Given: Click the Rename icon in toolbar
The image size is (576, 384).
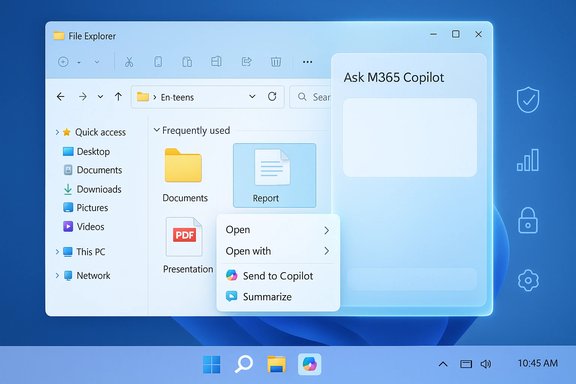Looking at the screenshot, I should pyautogui.click(x=216, y=61).
